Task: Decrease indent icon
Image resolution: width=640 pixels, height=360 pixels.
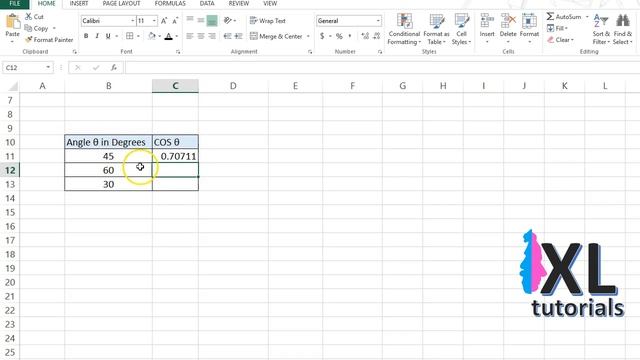Action: (x=228, y=36)
